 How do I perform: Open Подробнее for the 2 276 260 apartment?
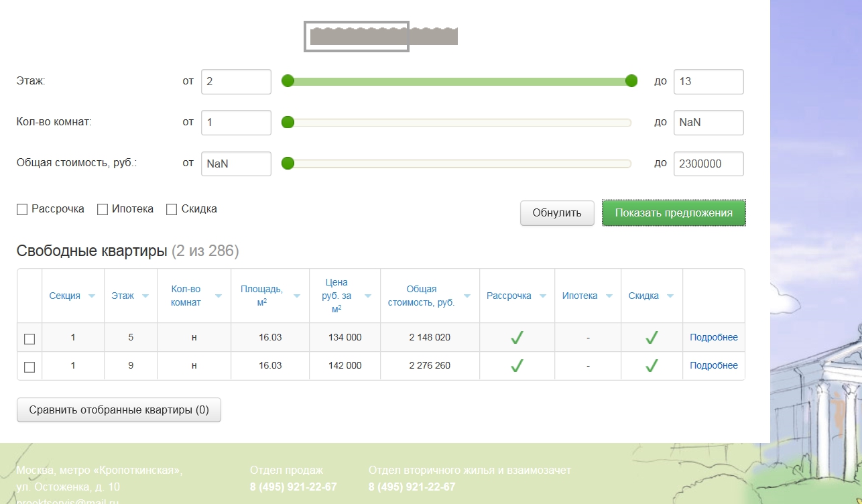pyautogui.click(x=713, y=366)
